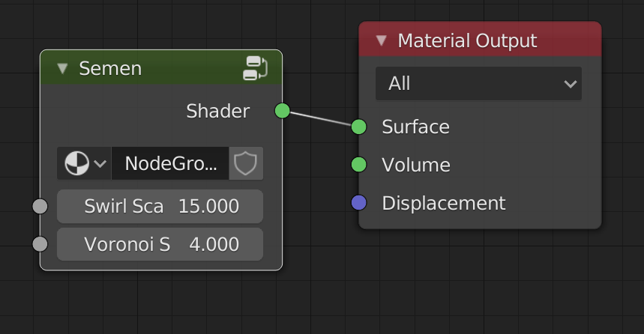Click the Shader output socket

[282, 111]
